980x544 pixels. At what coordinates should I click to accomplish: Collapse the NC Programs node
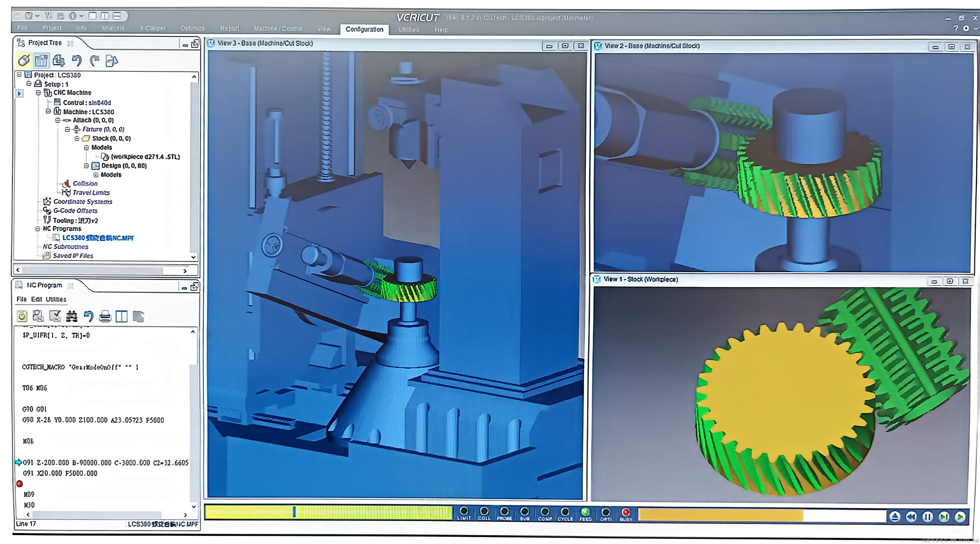[38, 228]
